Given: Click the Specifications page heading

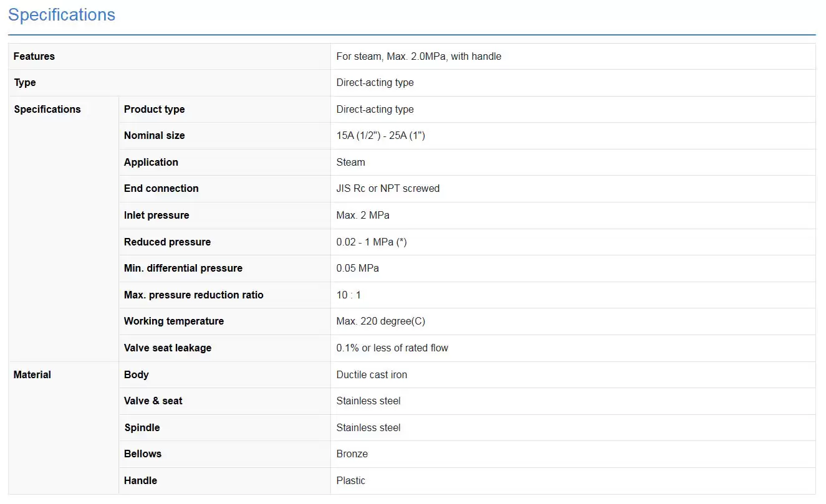Looking at the screenshot, I should tap(62, 15).
